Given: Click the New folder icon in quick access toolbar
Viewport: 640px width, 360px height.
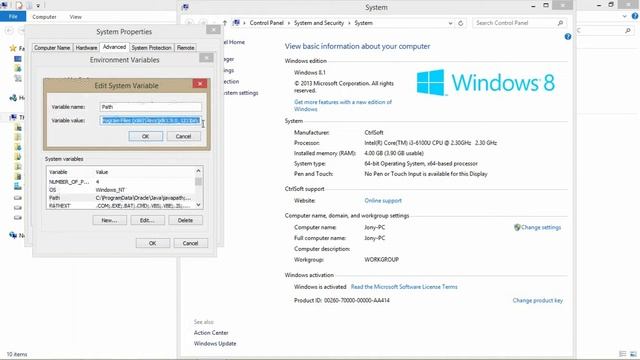Looking at the screenshot, I should click(29, 5).
